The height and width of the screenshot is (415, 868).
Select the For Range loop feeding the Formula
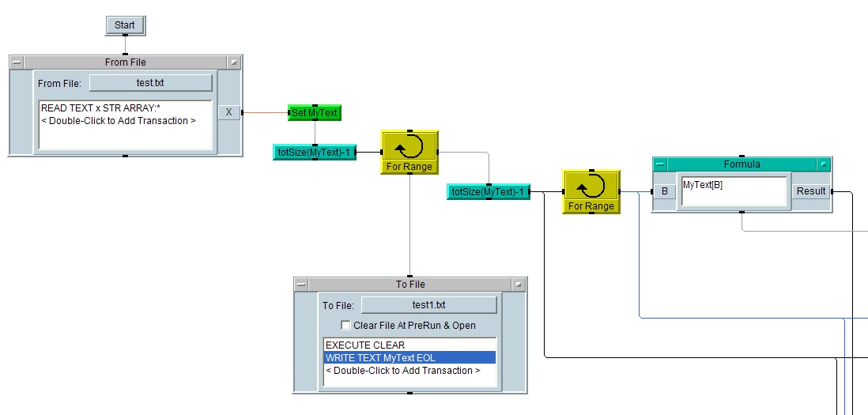point(591,191)
